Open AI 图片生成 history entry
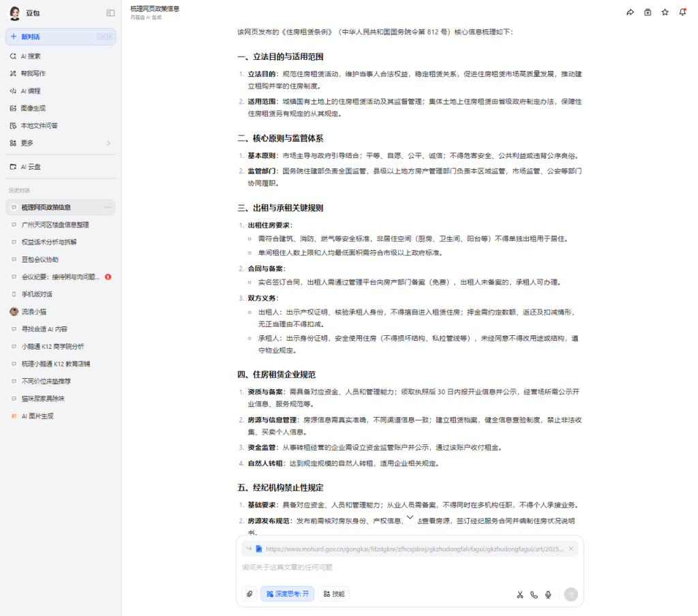Viewport: 698px width, 616px height. click(61, 416)
